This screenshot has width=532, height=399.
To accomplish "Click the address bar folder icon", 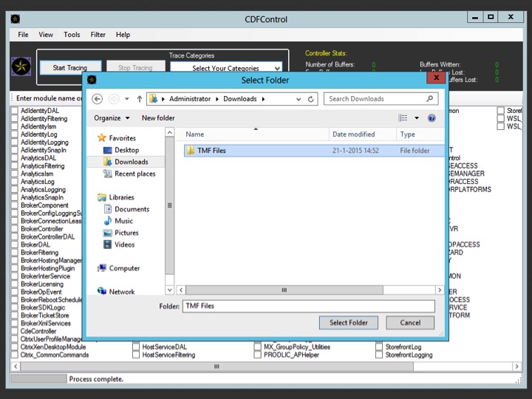I will click(154, 99).
